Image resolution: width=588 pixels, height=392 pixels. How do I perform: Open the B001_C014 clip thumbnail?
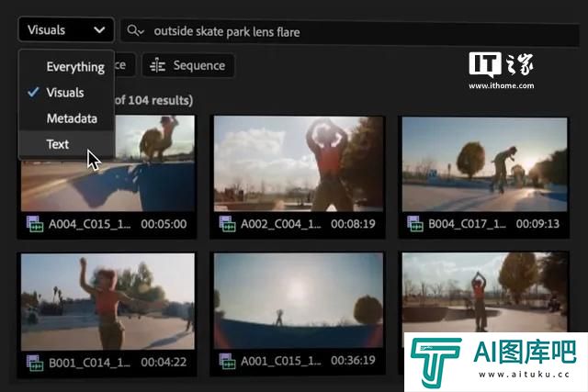click(x=107, y=302)
